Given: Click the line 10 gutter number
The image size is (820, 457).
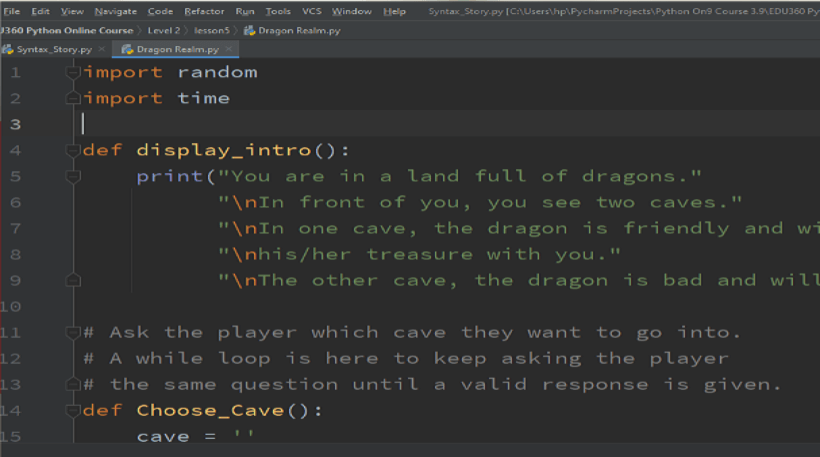Looking at the screenshot, I should click(x=12, y=306).
